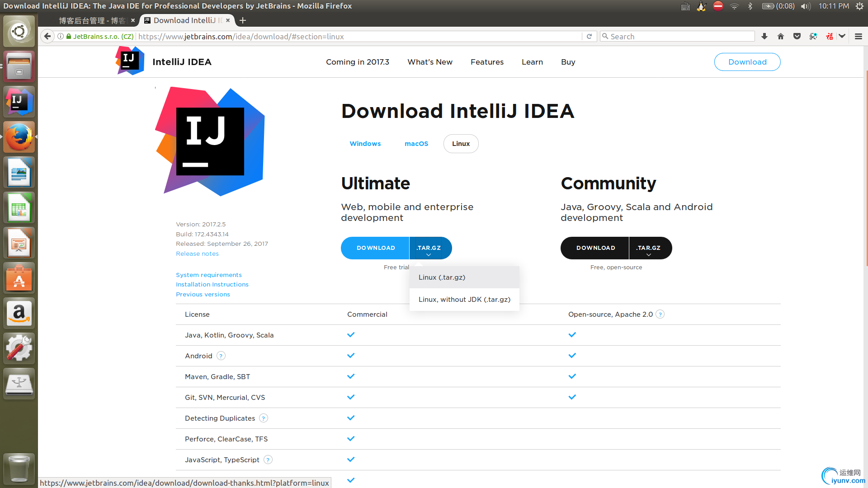Switch to macOS platform tab
This screenshot has width=868, height=488.
pos(416,144)
